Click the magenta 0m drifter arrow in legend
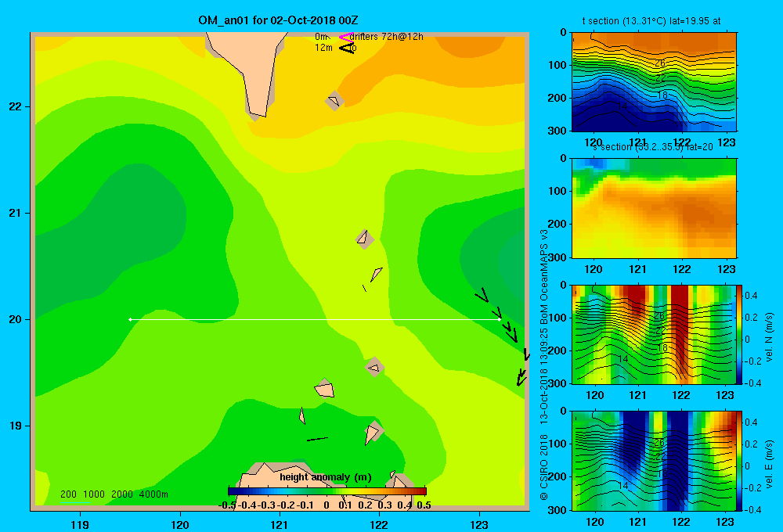The height and width of the screenshot is (532, 783). click(346, 37)
